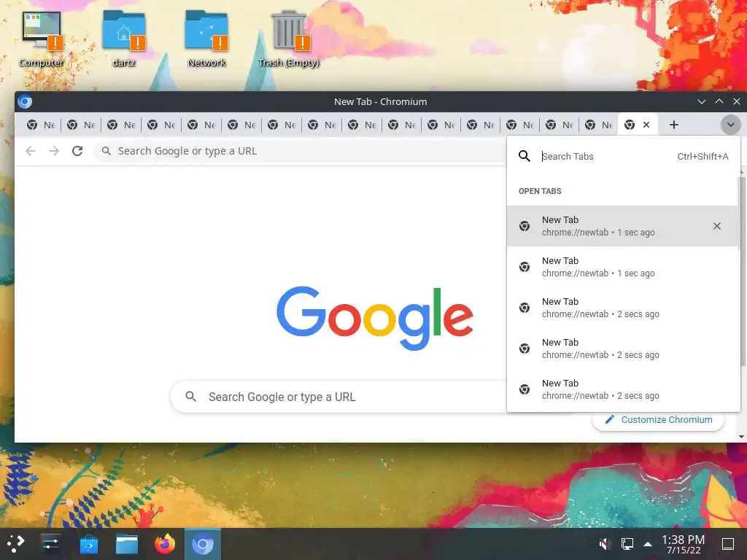Open the Network desktop folder icon
This screenshot has width=747, height=560.
point(206,38)
